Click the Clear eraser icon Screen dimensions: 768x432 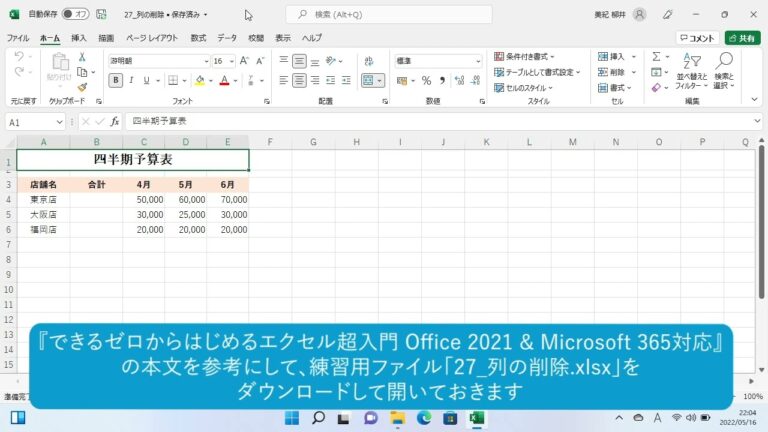[x=656, y=88]
